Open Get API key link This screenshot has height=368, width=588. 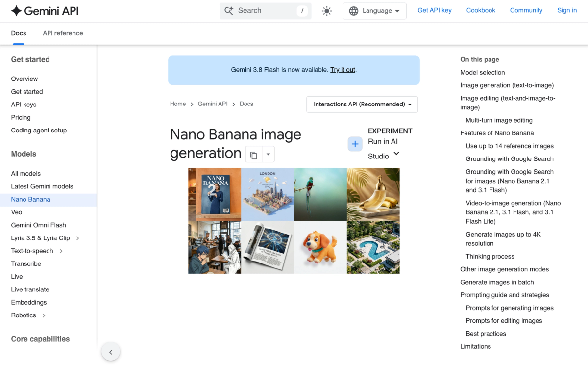pyautogui.click(x=435, y=10)
